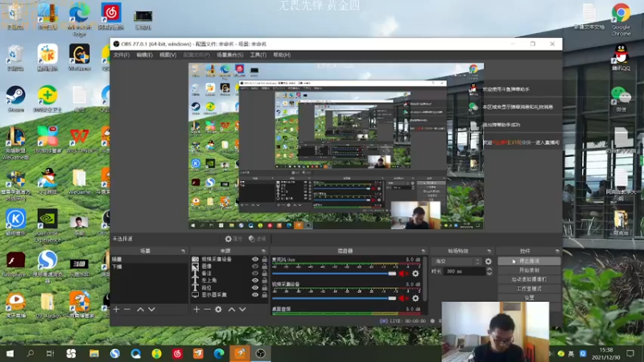Open gear settings for mixer 视频采集设备 channel

(415, 298)
